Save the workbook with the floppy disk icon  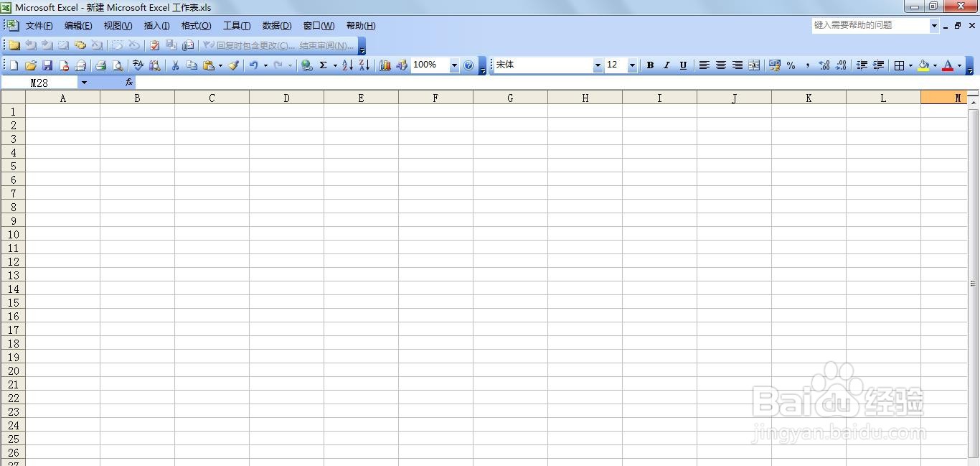47,65
